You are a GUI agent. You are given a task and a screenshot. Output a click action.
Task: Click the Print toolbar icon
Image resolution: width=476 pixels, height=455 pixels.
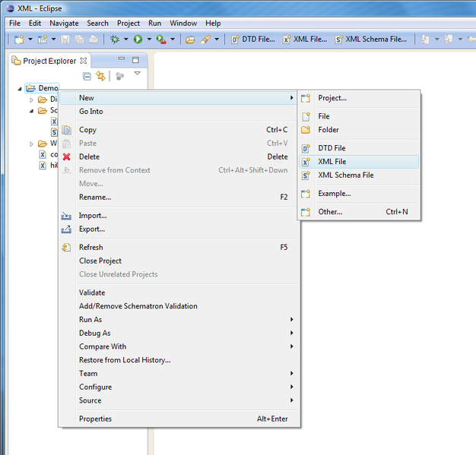(94, 39)
